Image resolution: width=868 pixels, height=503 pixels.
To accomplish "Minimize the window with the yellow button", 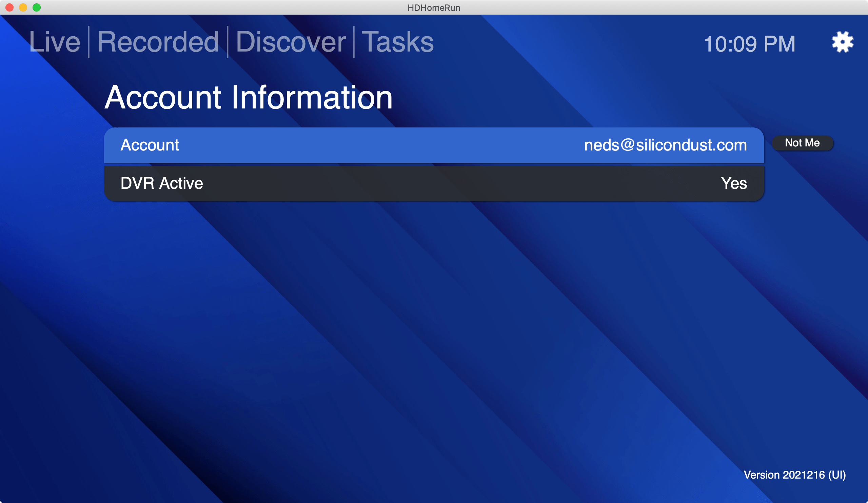I will tap(23, 7).
